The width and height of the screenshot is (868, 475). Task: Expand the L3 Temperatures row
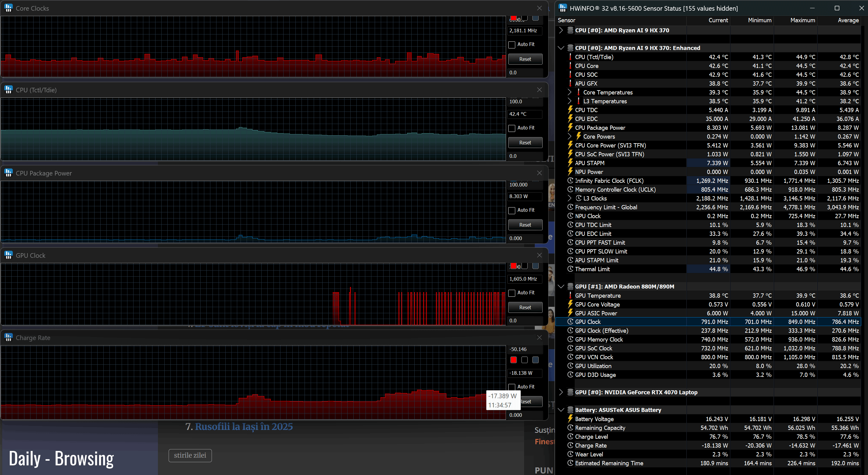point(570,101)
